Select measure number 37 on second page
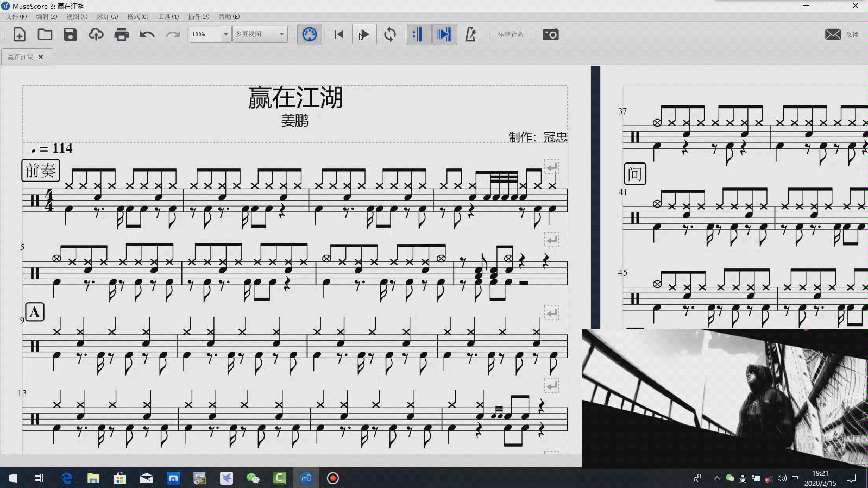868x488 pixels. point(622,111)
